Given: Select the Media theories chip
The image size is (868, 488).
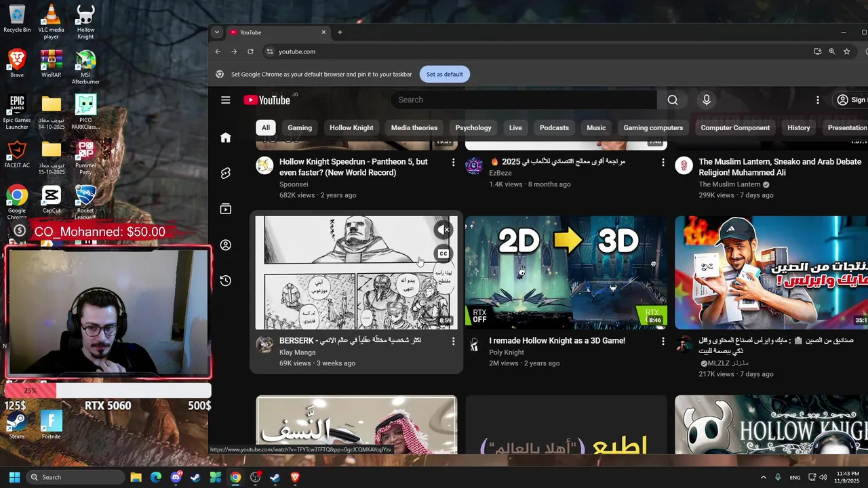Looking at the screenshot, I should [414, 127].
